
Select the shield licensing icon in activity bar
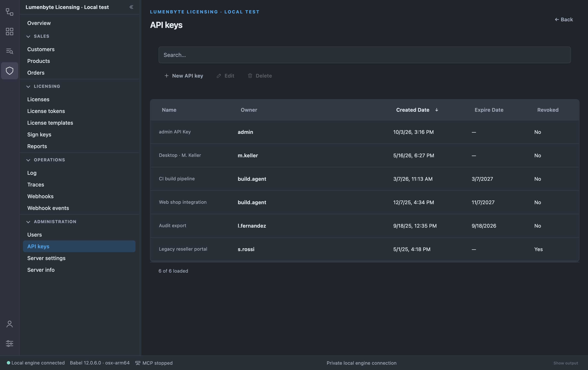click(10, 71)
